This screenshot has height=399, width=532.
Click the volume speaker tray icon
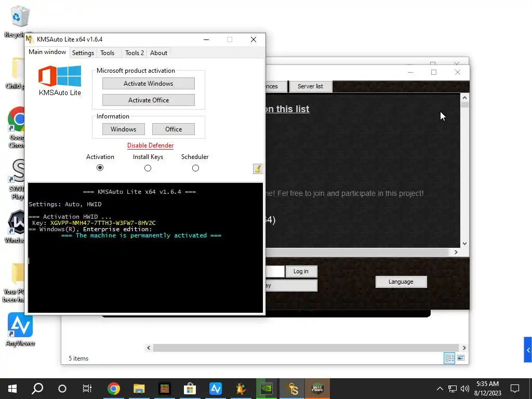click(x=465, y=389)
